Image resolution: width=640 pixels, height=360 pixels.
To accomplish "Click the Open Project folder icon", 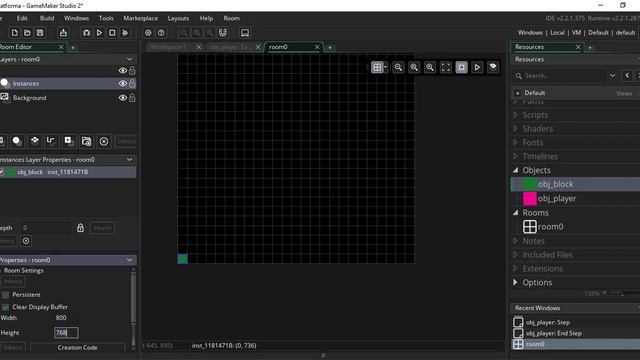I will pos(27,33).
